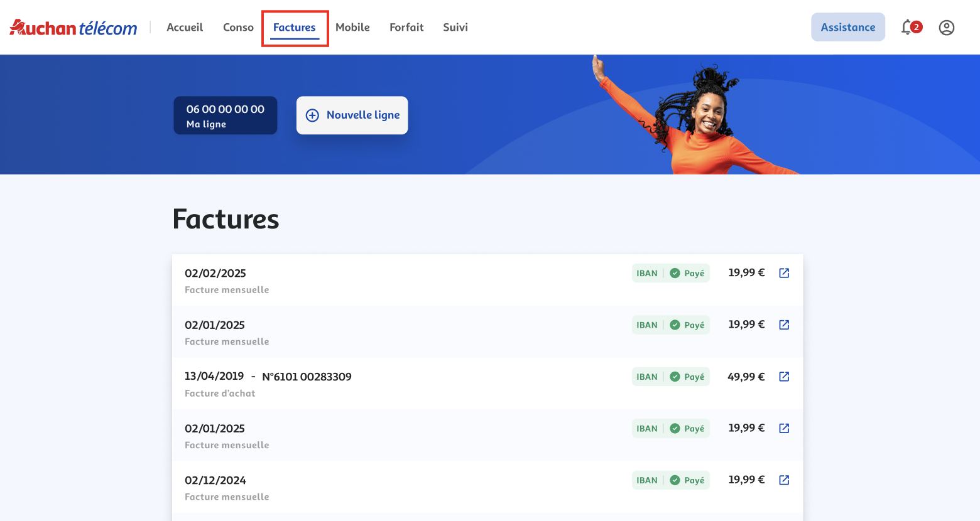Click the 49,99 € invoice's Payé checkmark
The width and height of the screenshot is (980, 521).
coord(675,377)
